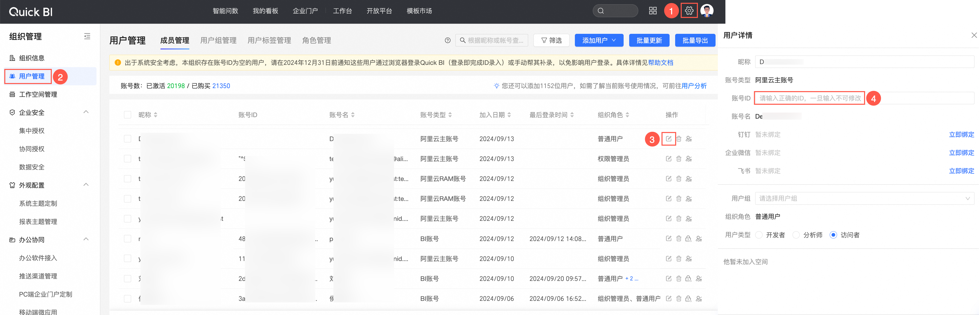Check the 2024/09/13 普通用户 row checkbox

(x=128, y=139)
